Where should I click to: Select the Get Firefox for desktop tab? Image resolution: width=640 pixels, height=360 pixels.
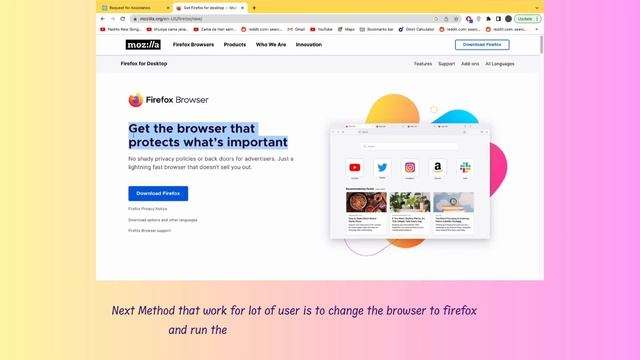tap(210, 8)
